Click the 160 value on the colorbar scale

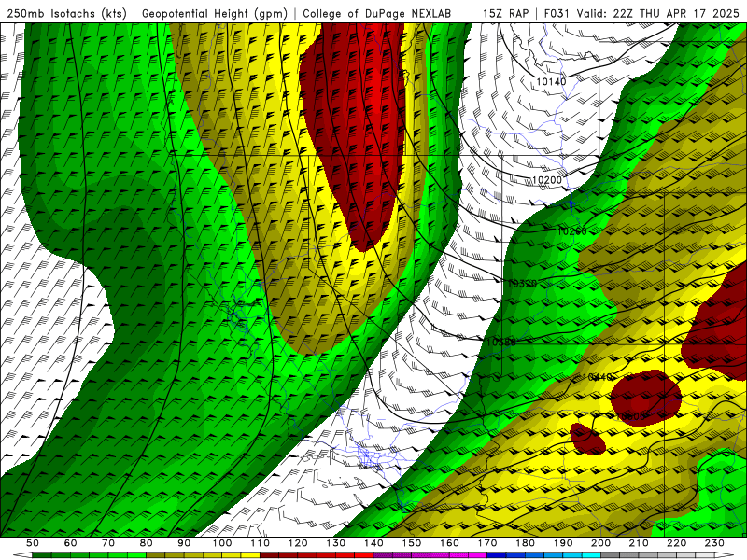449,543
